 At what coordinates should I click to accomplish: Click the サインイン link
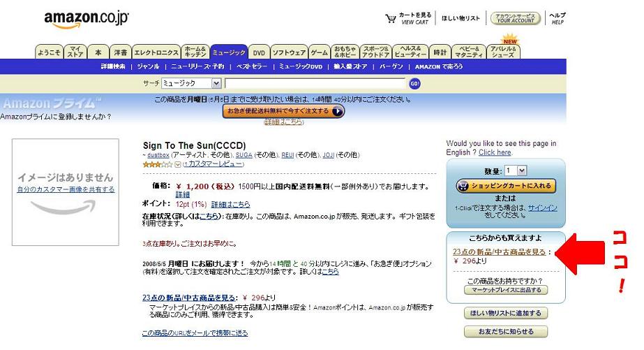543,208
